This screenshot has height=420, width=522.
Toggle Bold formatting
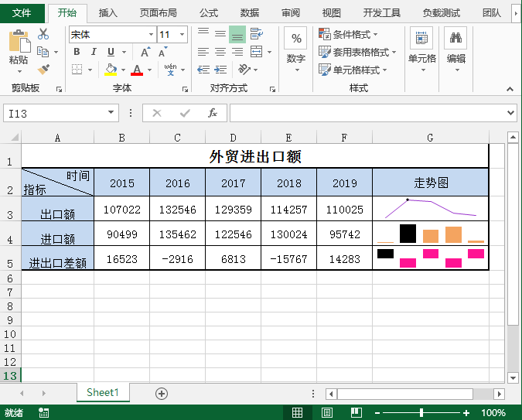(77, 52)
